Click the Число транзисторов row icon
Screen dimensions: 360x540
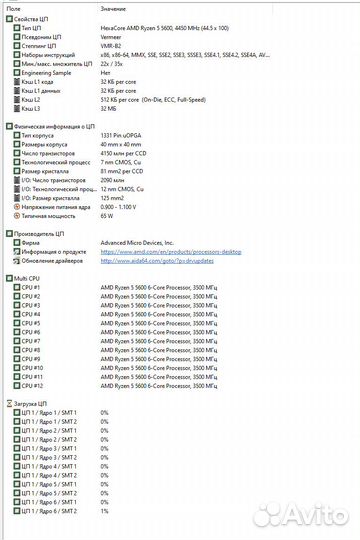[x=17, y=153]
